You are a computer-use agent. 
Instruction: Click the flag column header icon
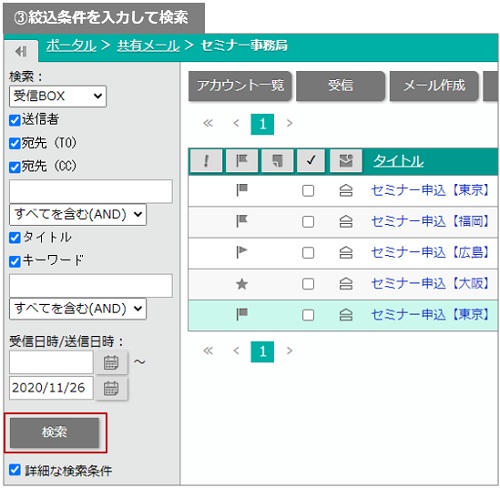coord(242,161)
